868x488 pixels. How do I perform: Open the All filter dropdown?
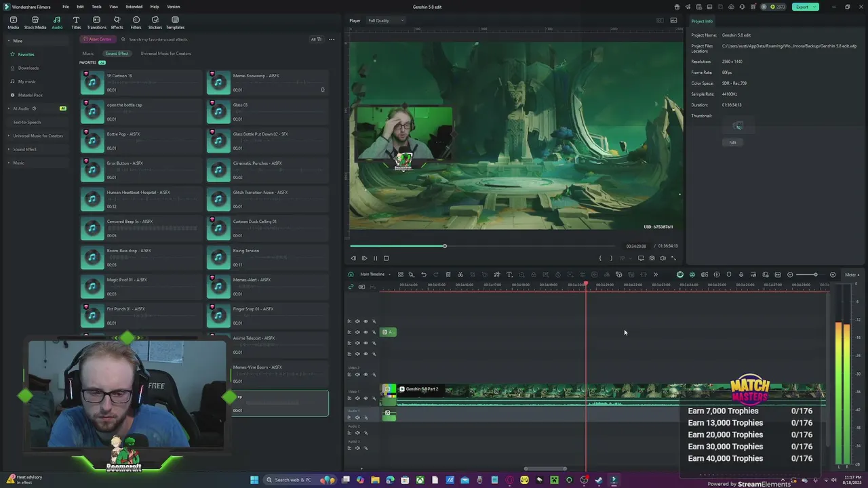(315, 39)
